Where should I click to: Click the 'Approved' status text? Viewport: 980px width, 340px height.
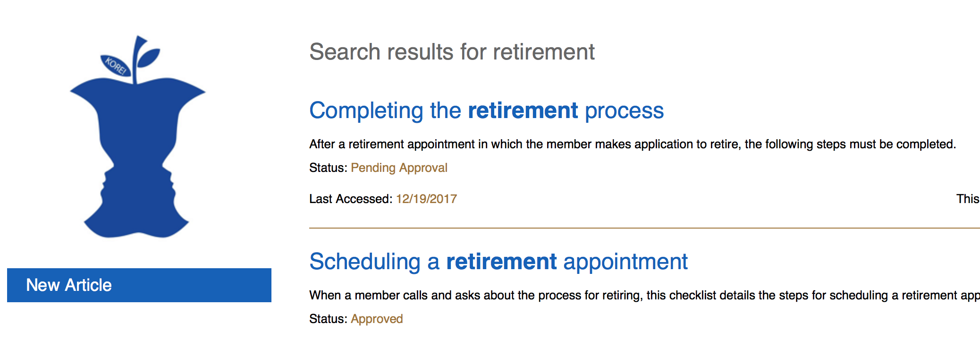377,319
